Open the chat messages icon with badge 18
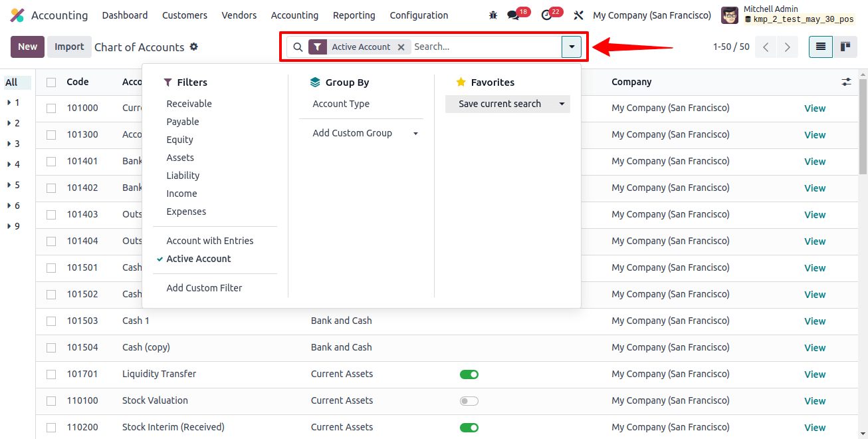868x439 pixels. pyautogui.click(x=512, y=15)
